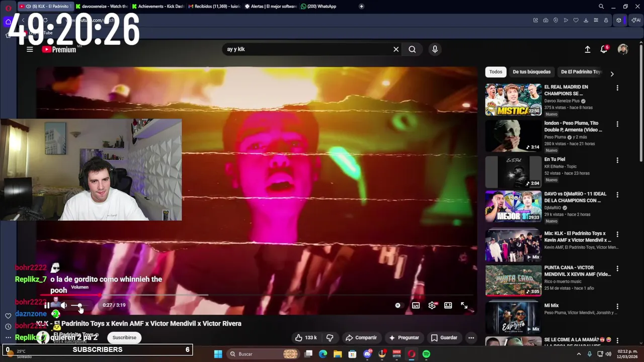The height and width of the screenshot is (362, 644).
Task: Mute the video with the speaker icon
Action: coord(63,305)
